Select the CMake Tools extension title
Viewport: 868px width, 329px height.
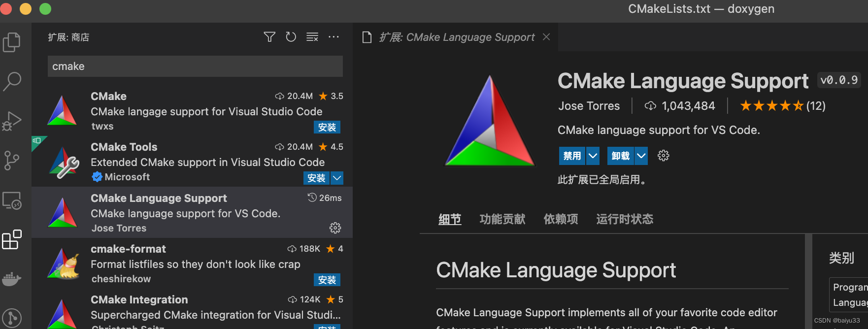pyautogui.click(x=124, y=147)
